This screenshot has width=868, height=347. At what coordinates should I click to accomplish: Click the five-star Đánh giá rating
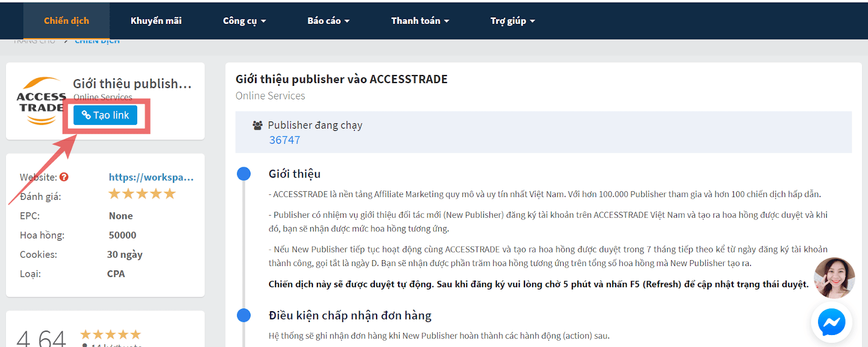tap(142, 194)
